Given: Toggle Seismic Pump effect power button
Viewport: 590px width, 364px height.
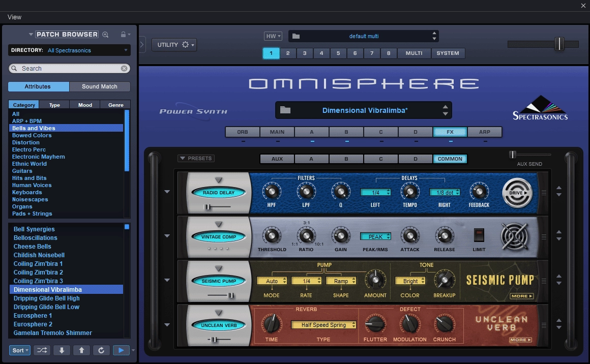Looking at the screenshot, I should (219, 281).
